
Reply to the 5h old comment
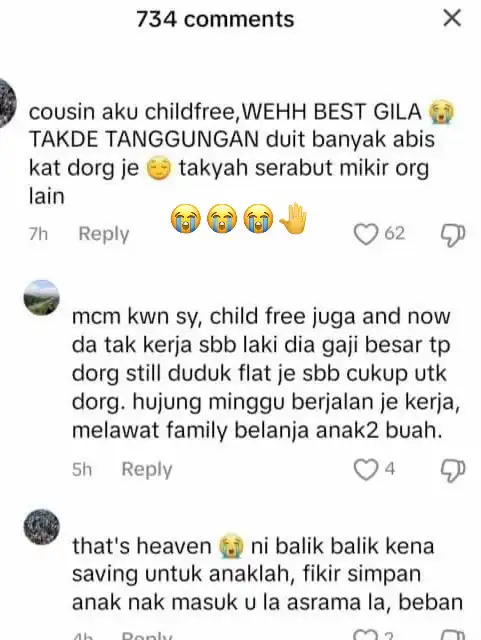pyautogui.click(x=147, y=469)
